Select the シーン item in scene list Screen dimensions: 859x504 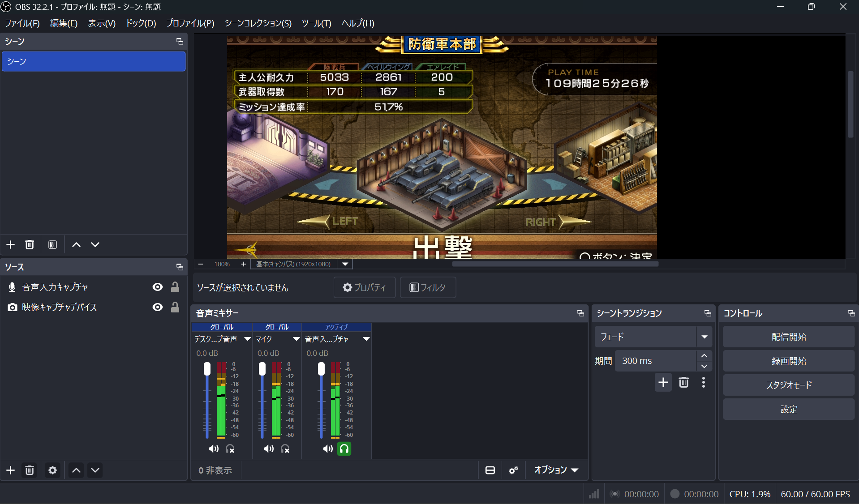click(x=94, y=61)
